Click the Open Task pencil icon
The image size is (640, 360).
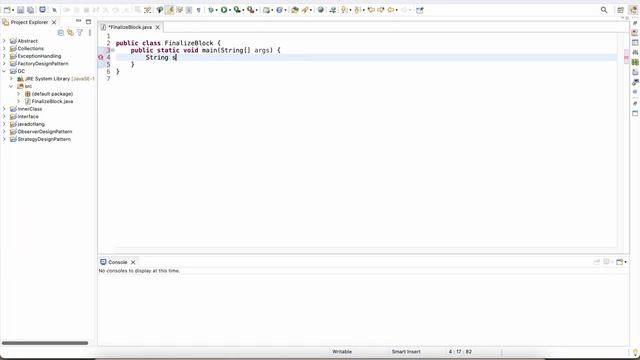pos(305,10)
